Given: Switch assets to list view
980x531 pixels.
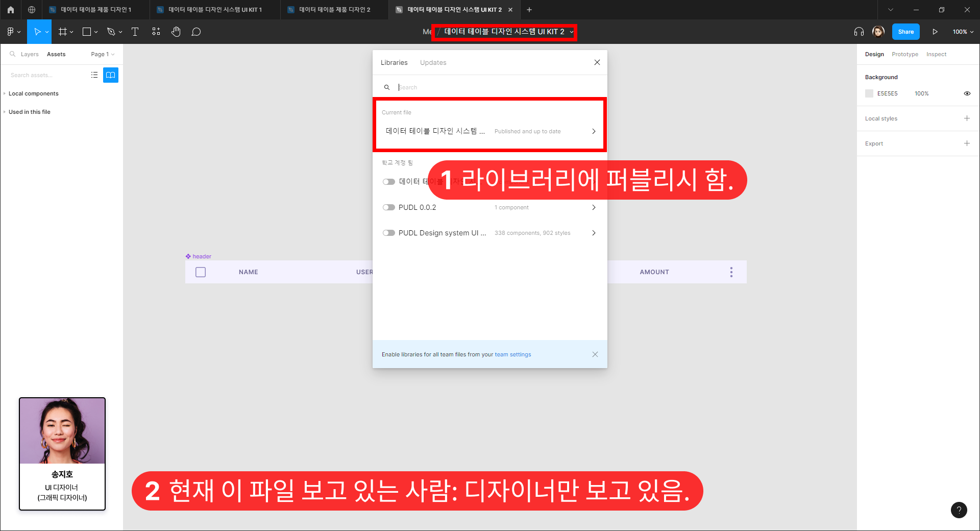Looking at the screenshot, I should coord(94,75).
